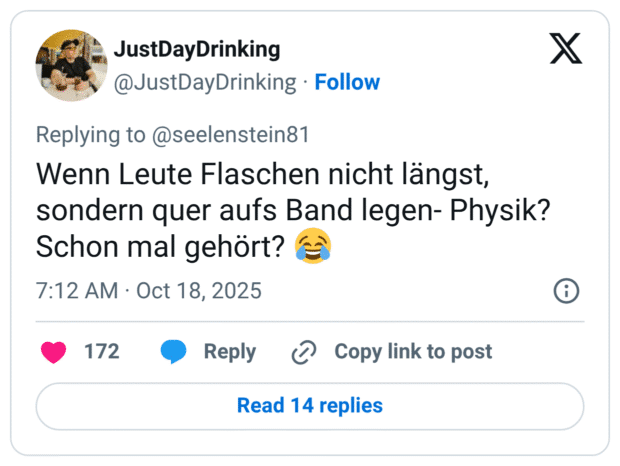Follow the JustDayDrinking account
This screenshot has width=620, height=466.
347,82
